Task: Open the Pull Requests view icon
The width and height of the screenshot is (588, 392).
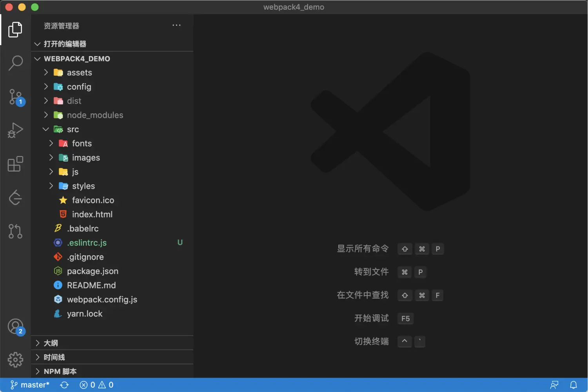Action: [x=15, y=231]
